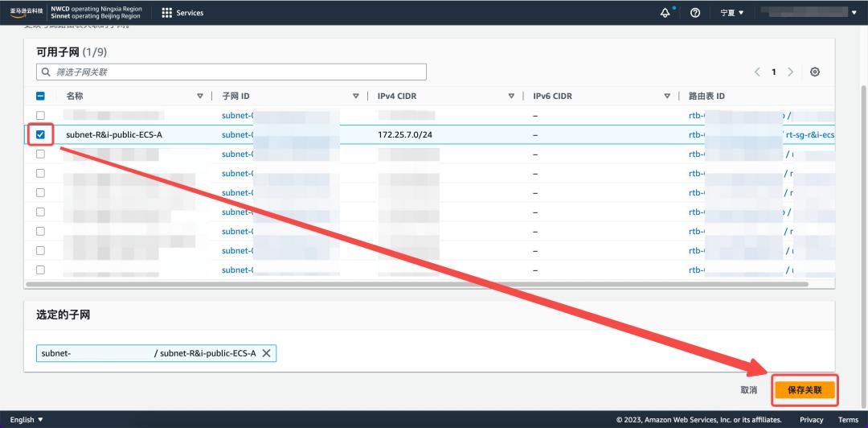Sort table by IPv4 CIDR column

click(510, 96)
